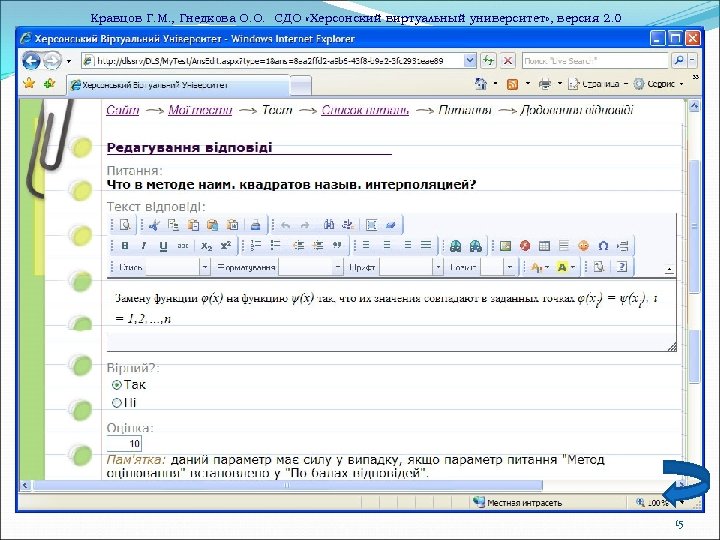Insert a Flash object
The image size is (720, 540).
click(x=525, y=246)
